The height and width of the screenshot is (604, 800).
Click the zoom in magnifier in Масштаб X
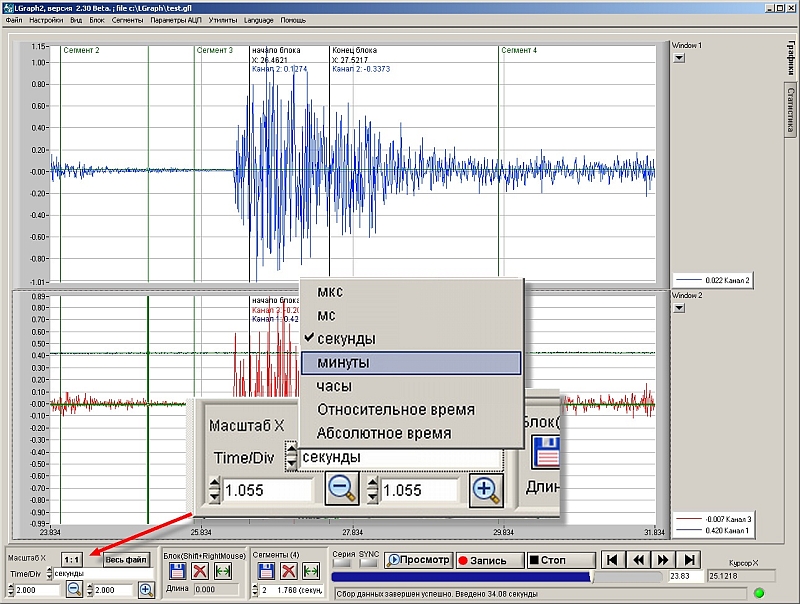(x=146, y=590)
